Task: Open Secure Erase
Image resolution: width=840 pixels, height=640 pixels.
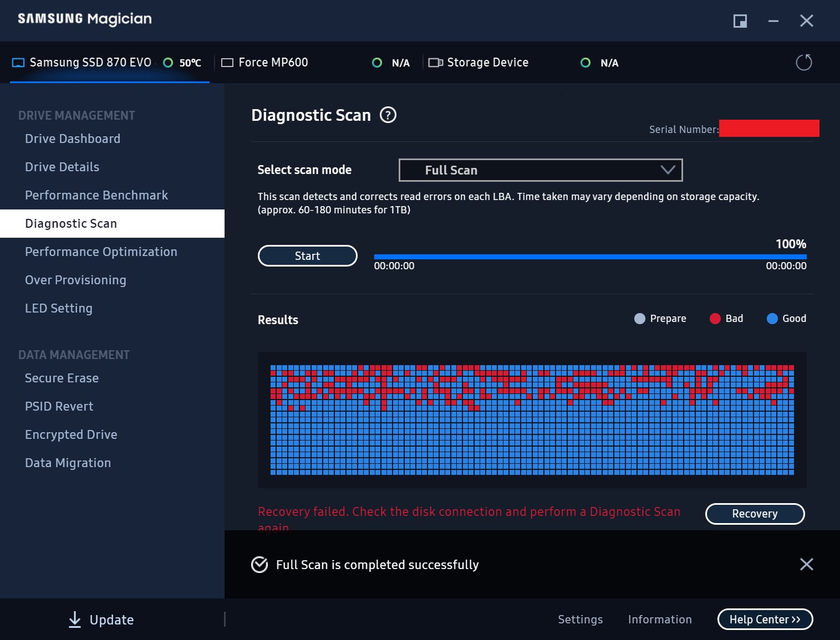Action: click(x=62, y=378)
